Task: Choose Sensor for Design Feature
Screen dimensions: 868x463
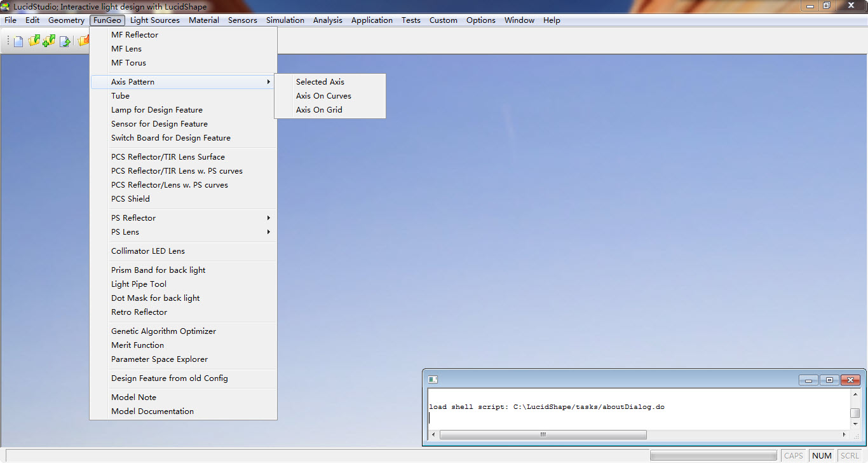Action: tap(183, 124)
